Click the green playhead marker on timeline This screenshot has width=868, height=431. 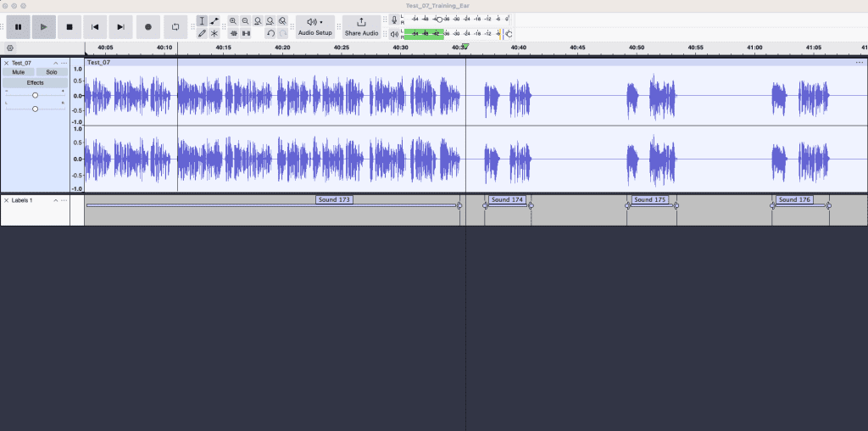pos(465,48)
